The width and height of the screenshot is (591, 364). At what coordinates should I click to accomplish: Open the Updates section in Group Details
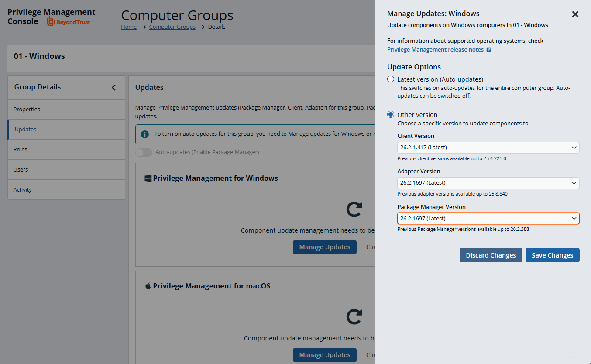pos(66,129)
